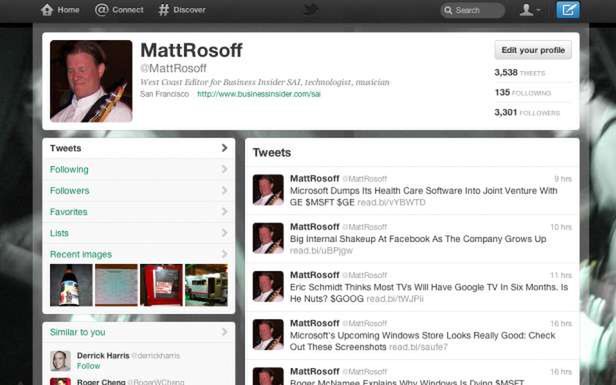Click avatar on Facebook Shakeup tweet
Screen dimensions: 616x385
tap(268, 238)
